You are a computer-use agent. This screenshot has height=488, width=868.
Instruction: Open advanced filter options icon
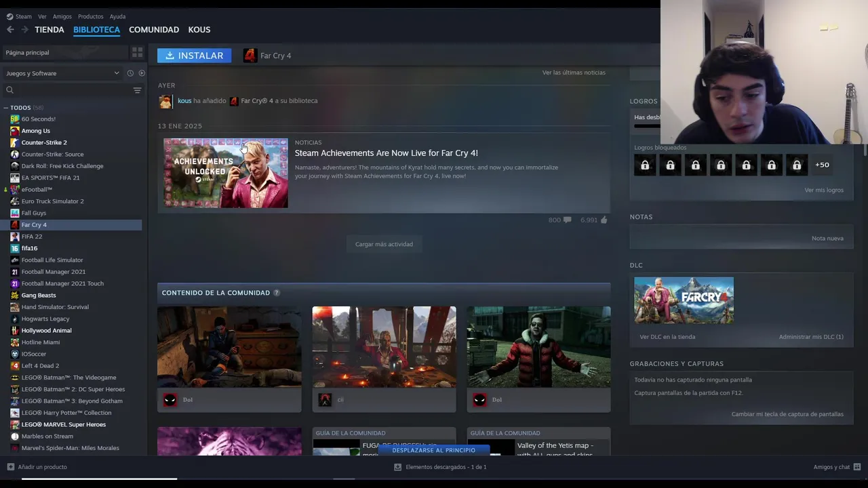(x=137, y=90)
